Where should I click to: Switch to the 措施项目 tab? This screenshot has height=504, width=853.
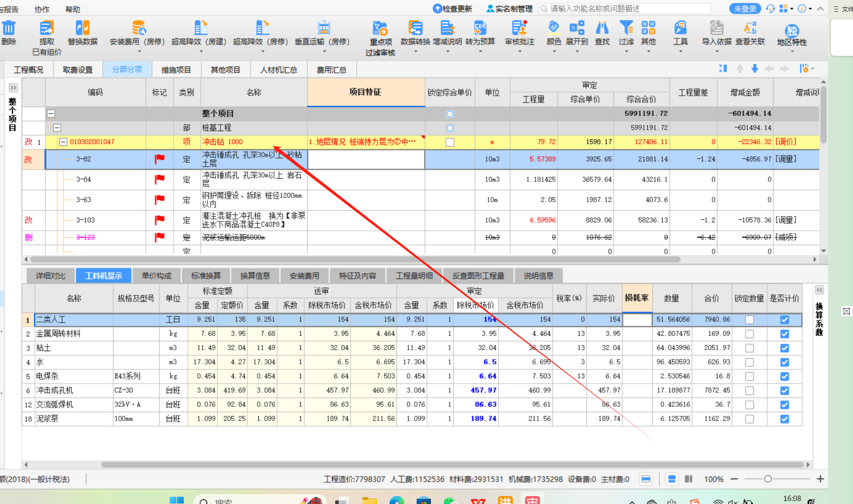point(176,70)
